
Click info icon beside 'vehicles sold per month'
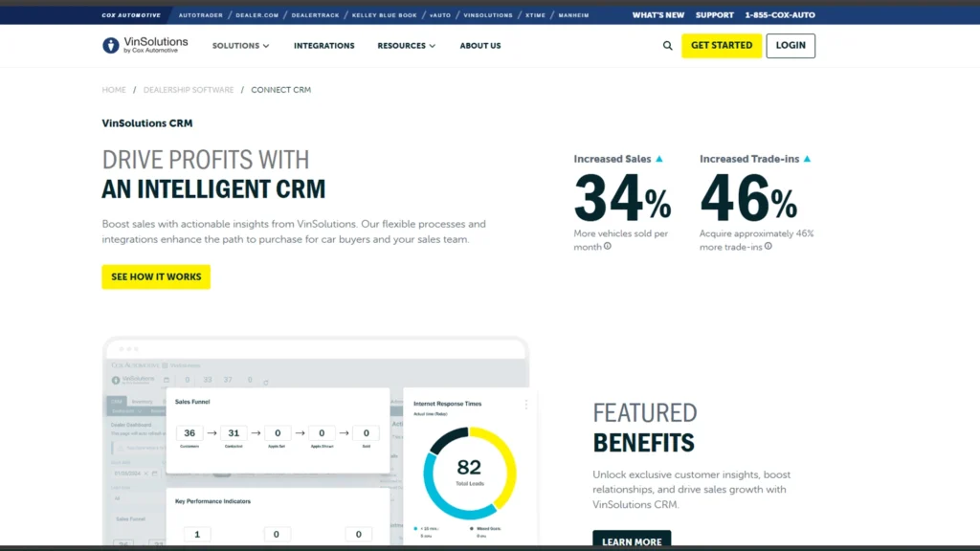point(608,246)
